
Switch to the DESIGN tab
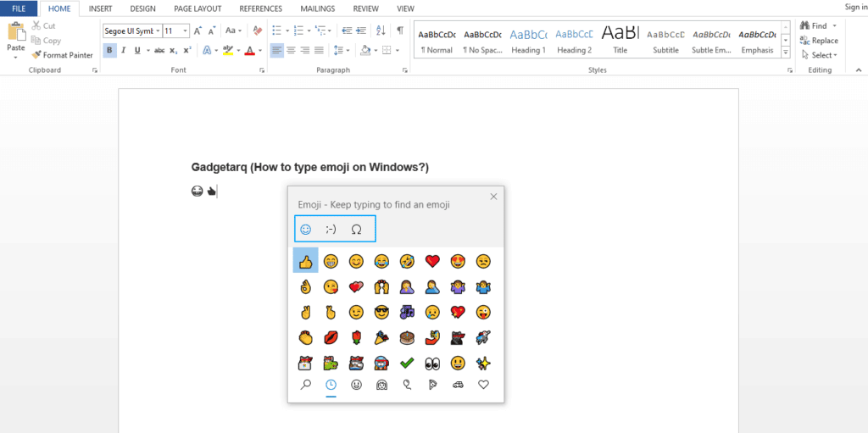coord(142,8)
